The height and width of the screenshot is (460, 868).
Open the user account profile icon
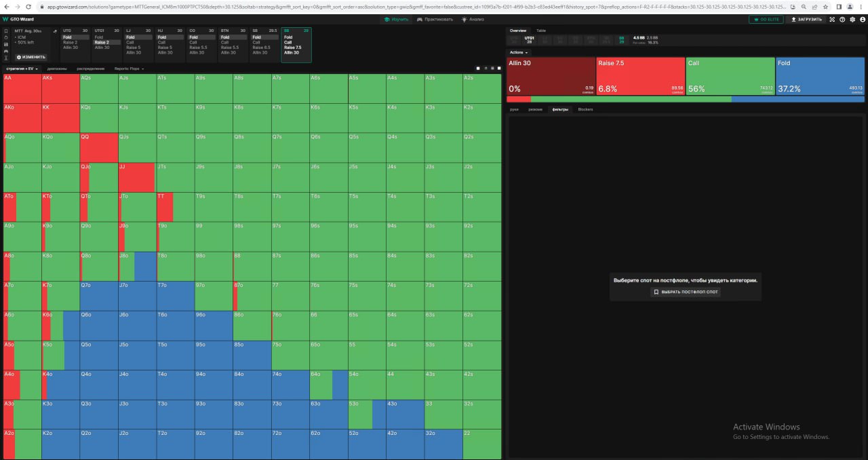click(861, 19)
